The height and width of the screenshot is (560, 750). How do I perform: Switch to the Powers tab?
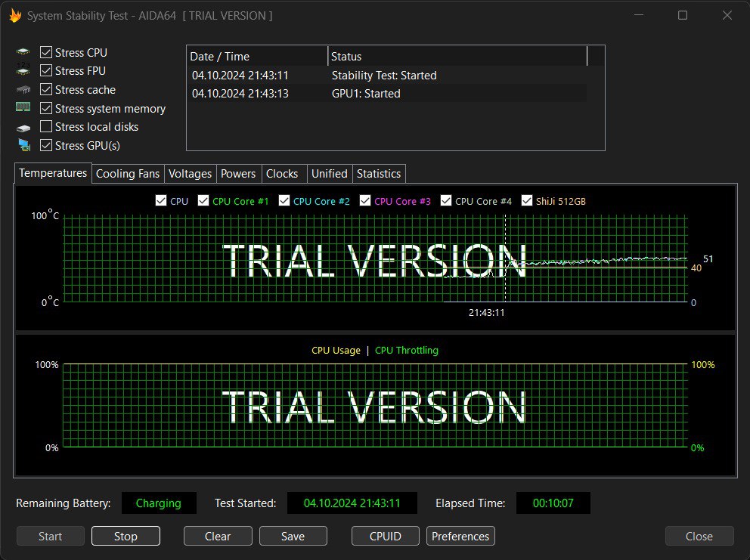pyautogui.click(x=238, y=174)
